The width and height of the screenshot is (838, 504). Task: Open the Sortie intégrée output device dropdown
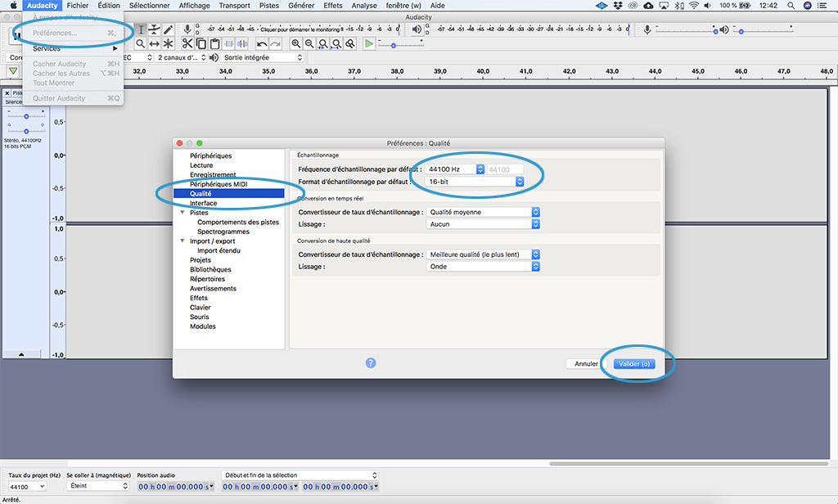tap(263, 58)
